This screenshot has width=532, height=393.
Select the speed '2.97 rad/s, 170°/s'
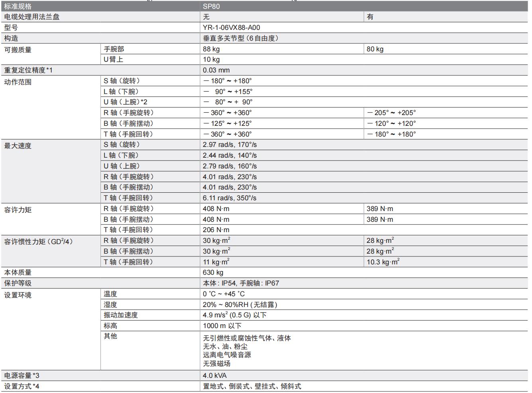(230, 145)
